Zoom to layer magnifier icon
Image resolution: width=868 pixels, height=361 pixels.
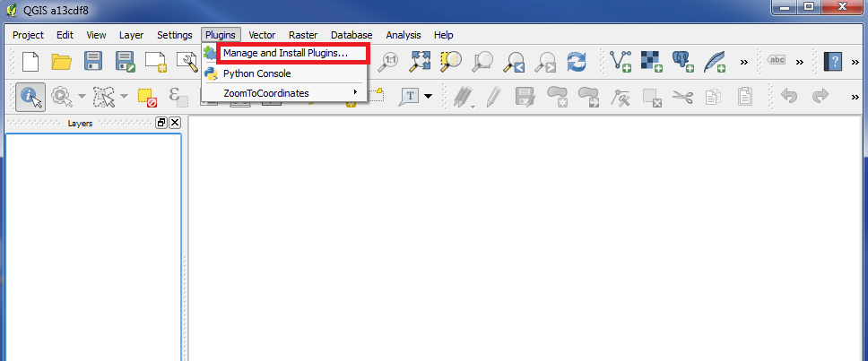point(482,61)
